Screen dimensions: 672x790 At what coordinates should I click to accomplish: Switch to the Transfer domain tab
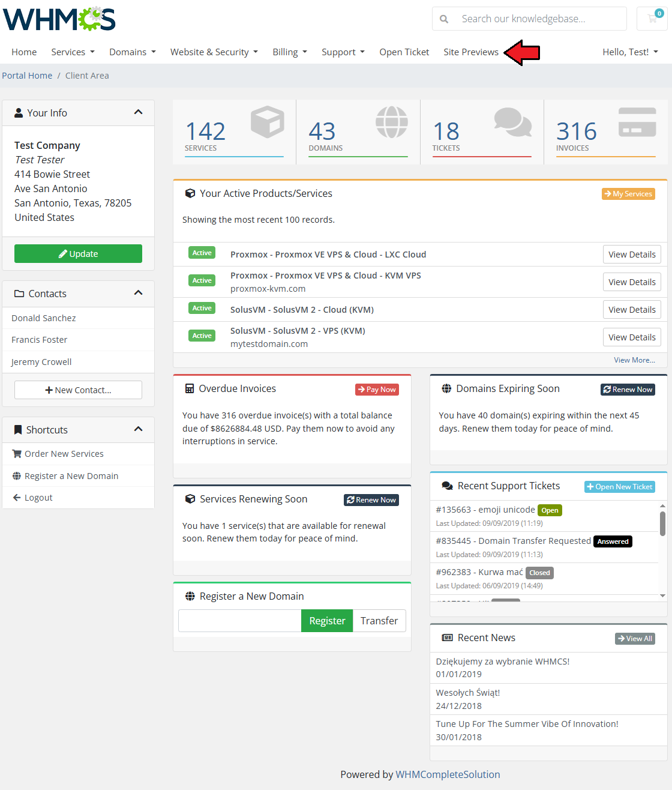pyautogui.click(x=379, y=621)
